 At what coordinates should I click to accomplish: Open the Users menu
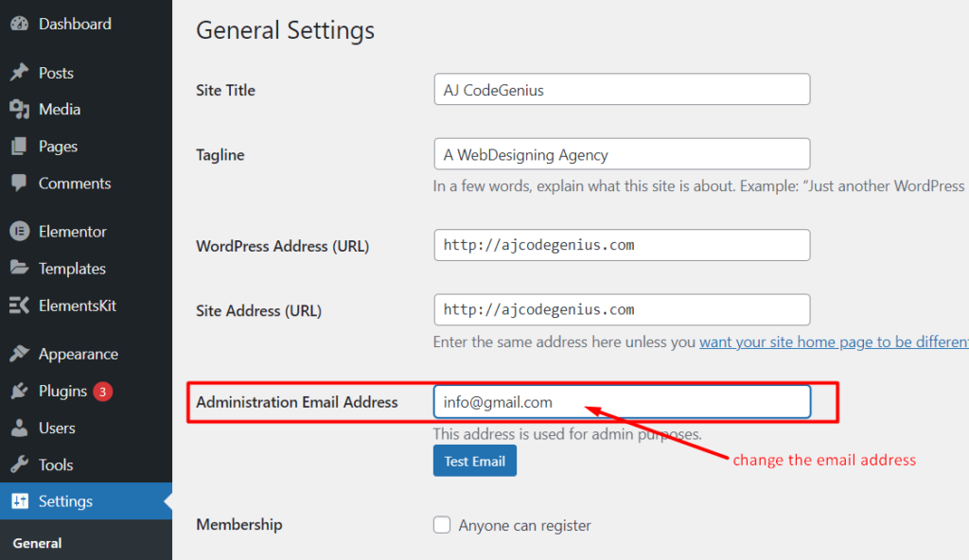(x=57, y=428)
